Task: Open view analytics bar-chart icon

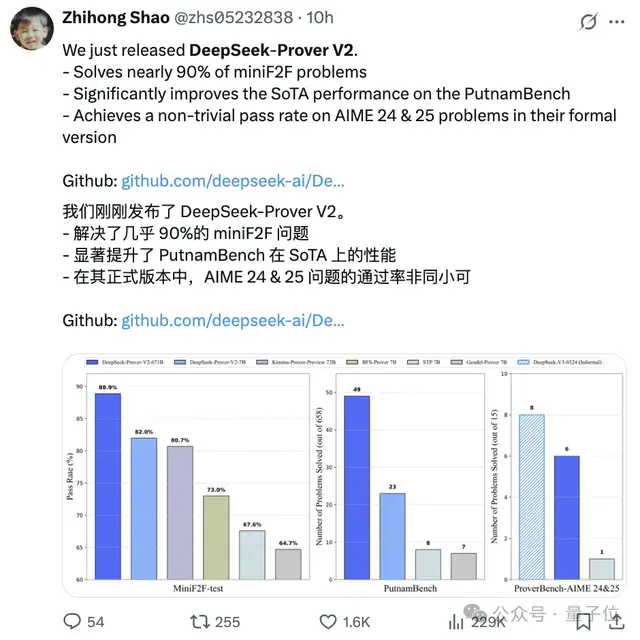Action: [x=452, y=621]
